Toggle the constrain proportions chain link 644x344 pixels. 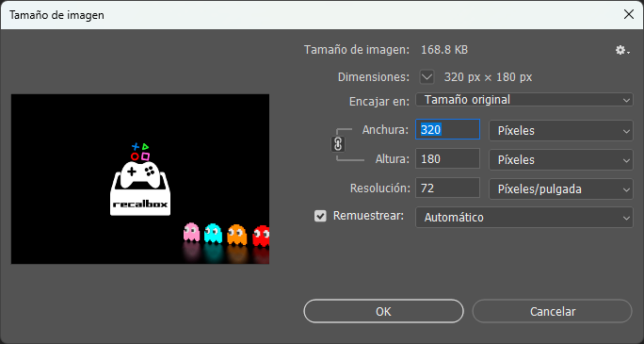[x=338, y=144]
